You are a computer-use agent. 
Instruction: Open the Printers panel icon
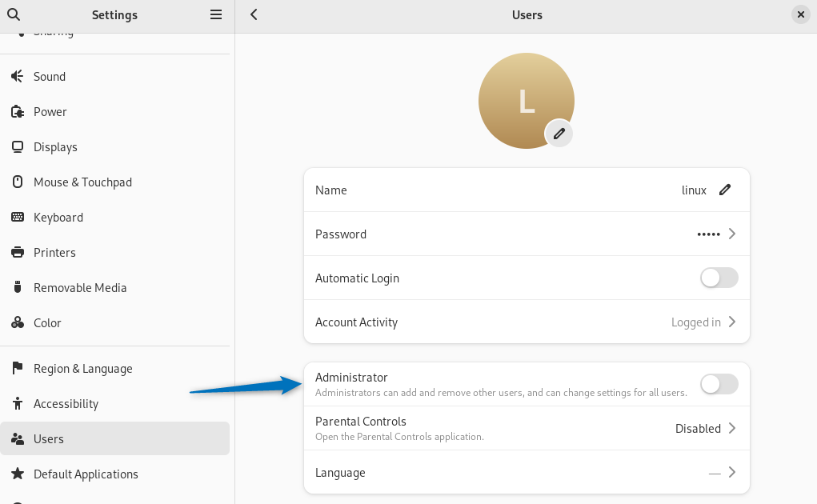tap(17, 252)
